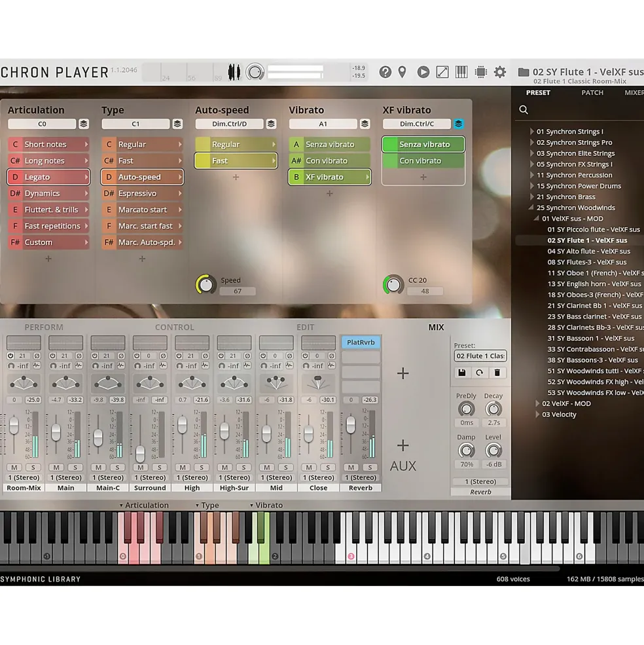Select Regular in Auto-speed column
Screen dimensions: 644x645
pyautogui.click(x=236, y=144)
